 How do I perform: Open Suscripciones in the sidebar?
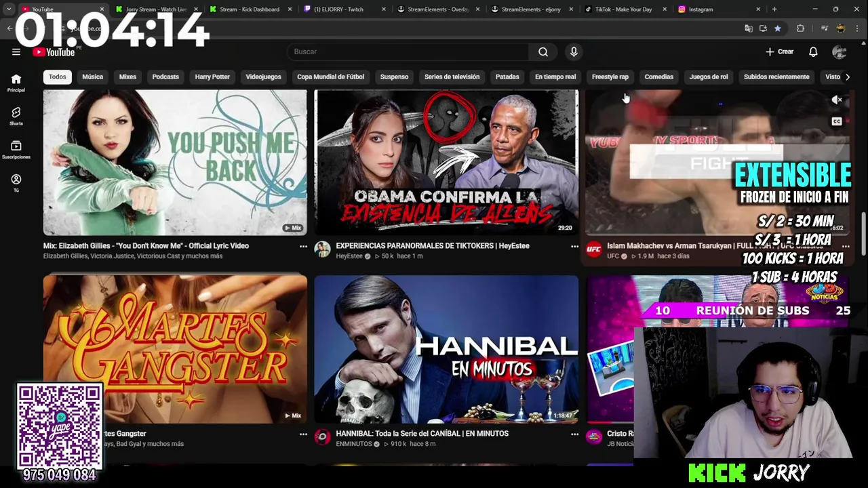click(x=16, y=150)
